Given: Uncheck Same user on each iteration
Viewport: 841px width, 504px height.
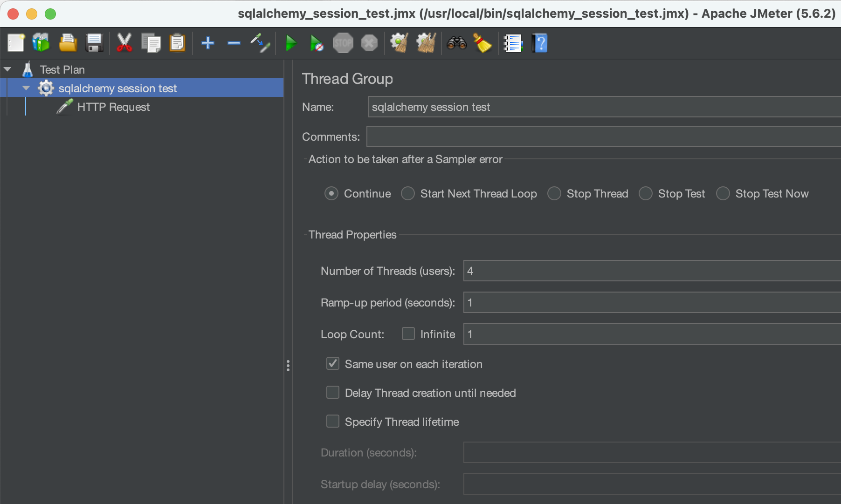Looking at the screenshot, I should pos(333,363).
